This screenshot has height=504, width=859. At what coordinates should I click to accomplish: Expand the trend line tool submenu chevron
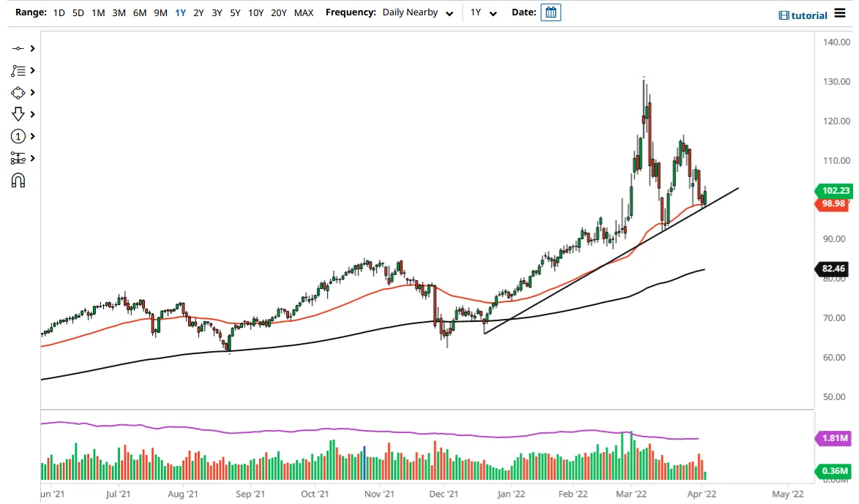coord(32,49)
